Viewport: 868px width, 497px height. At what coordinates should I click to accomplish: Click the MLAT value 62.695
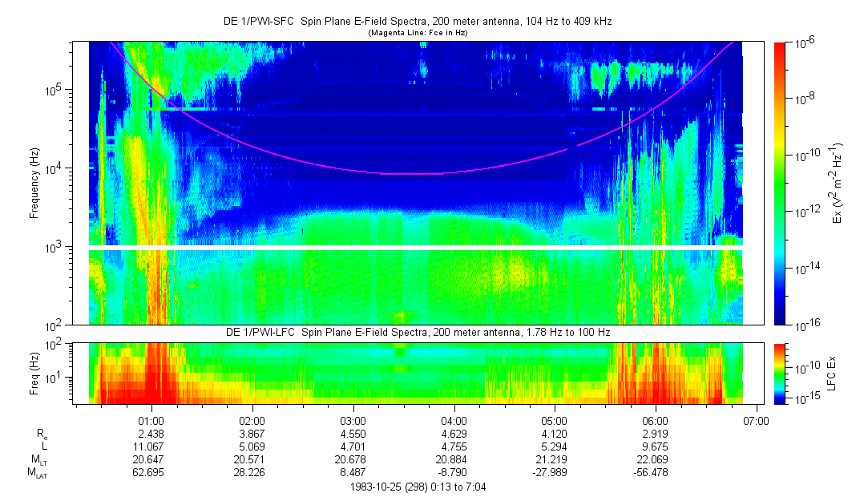click(151, 474)
